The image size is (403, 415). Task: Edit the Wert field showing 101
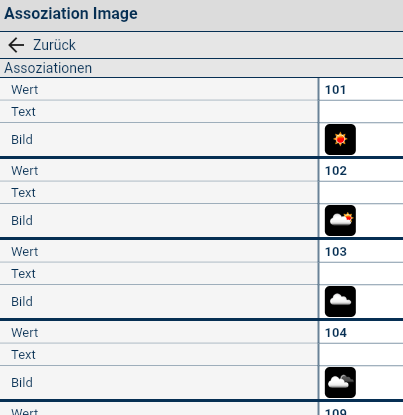pyautogui.click(x=361, y=90)
